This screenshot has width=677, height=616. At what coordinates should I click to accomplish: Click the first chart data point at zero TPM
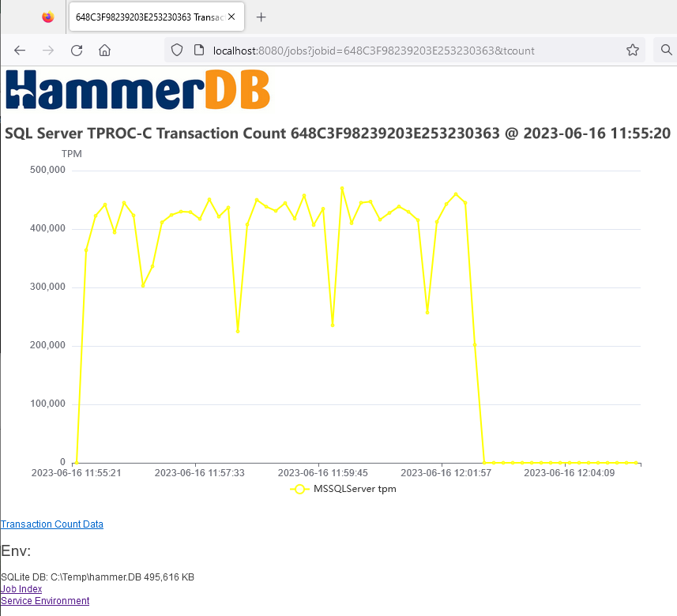(76, 462)
